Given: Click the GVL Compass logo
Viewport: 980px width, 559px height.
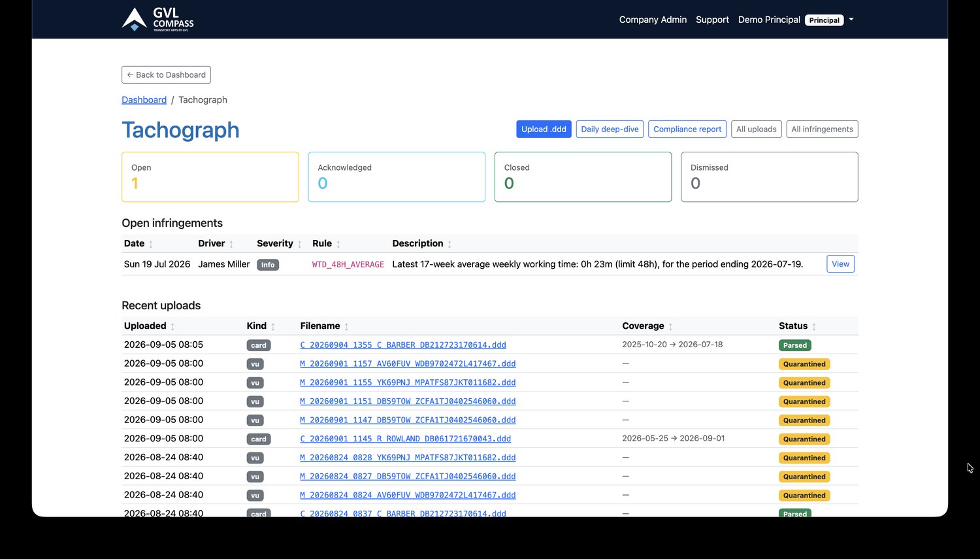Looking at the screenshot, I should tap(157, 20).
